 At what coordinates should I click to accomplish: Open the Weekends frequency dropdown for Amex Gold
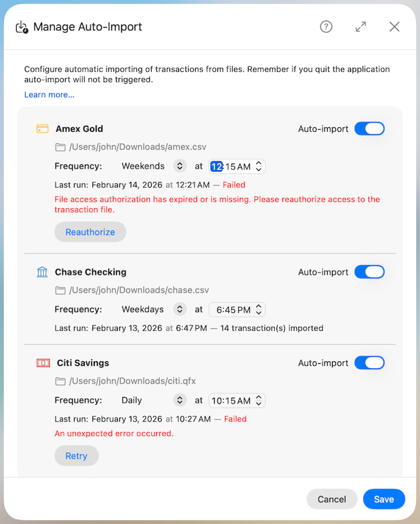[179, 166]
